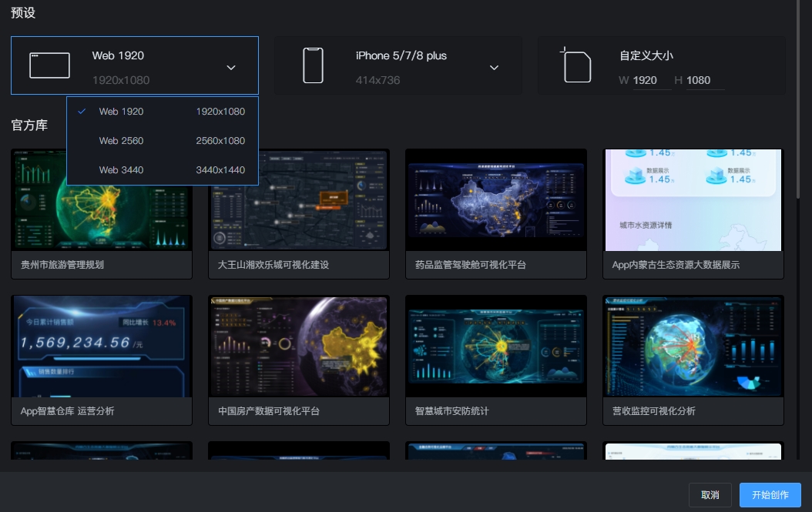Viewport: 812px width, 512px height.
Task: Edit the custom height H field
Action: 706,80
